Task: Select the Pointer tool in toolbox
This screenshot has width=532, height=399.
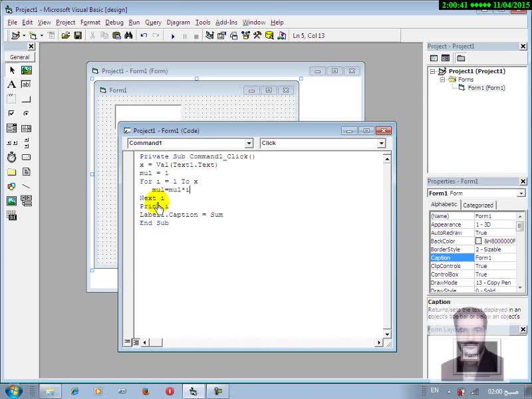Action: (x=12, y=70)
